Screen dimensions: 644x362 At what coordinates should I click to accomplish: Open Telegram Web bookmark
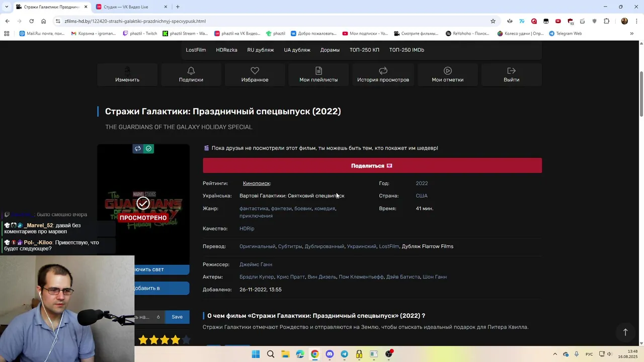click(x=566, y=34)
